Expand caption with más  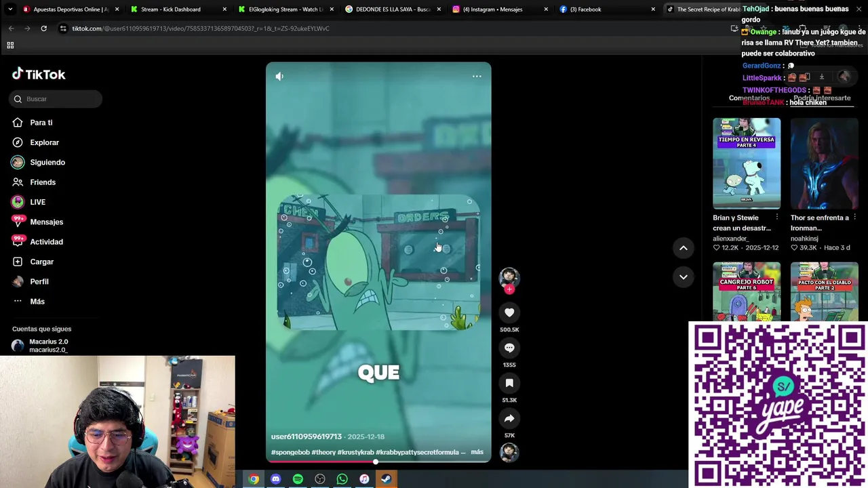pyautogui.click(x=477, y=452)
